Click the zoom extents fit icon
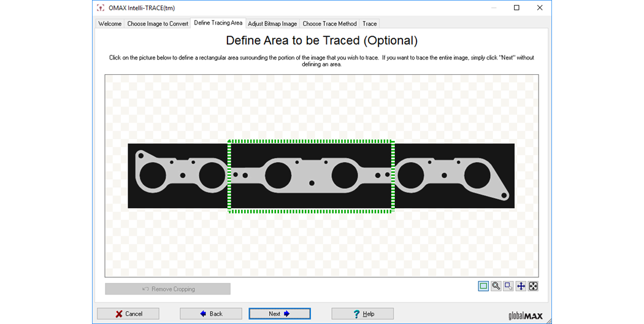Viewport: 644px width, 324px height. (x=533, y=286)
